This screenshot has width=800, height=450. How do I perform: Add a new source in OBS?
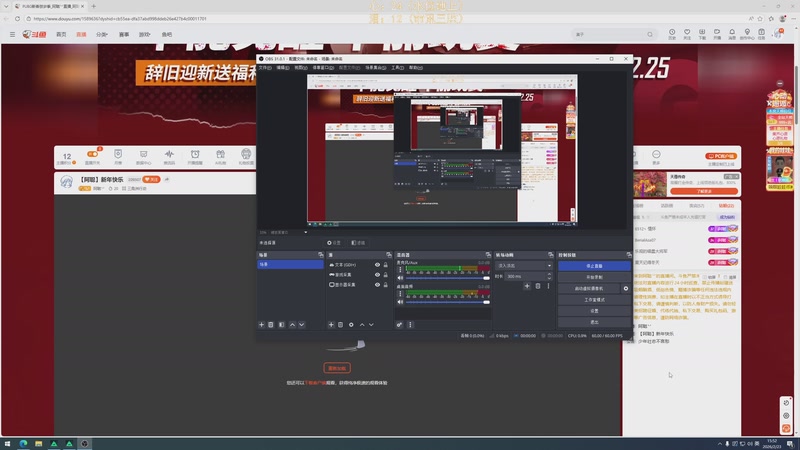[x=331, y=324]
